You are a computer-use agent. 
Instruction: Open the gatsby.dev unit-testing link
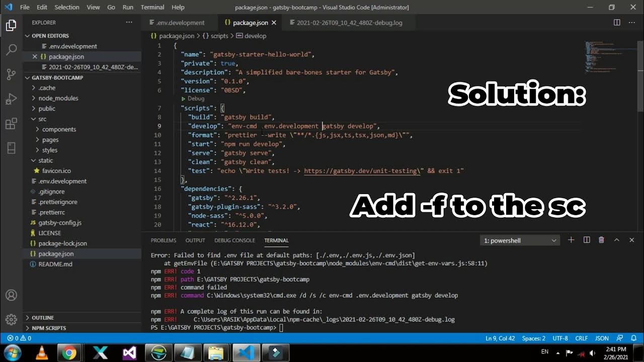coord(363,171)
